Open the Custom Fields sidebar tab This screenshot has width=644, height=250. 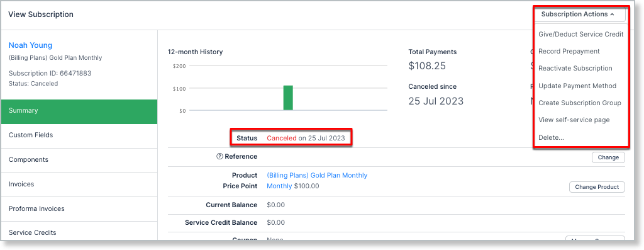click(79, 135)
